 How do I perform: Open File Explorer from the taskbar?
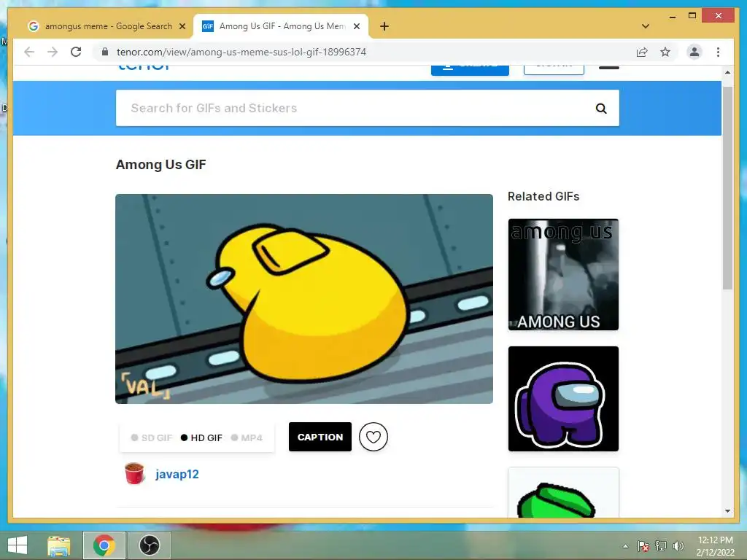tap(58, 545)
